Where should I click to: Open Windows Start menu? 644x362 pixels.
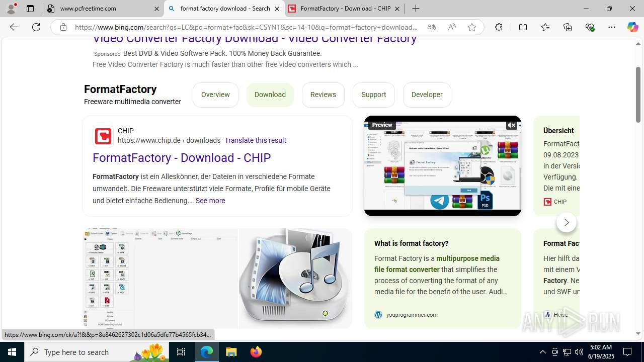pos(12,352)
